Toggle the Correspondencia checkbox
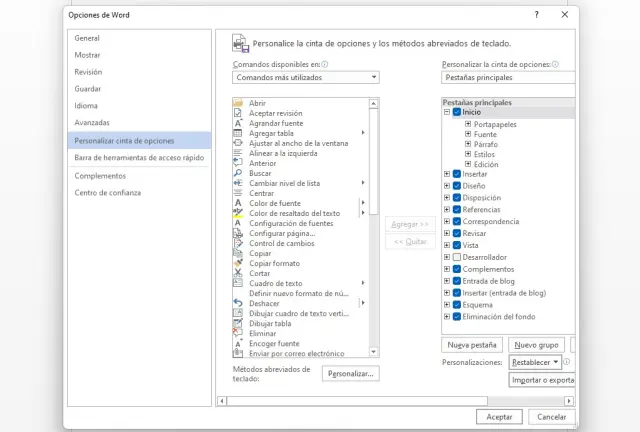Screen dimensions: 640x432 (x=457, y=221)
